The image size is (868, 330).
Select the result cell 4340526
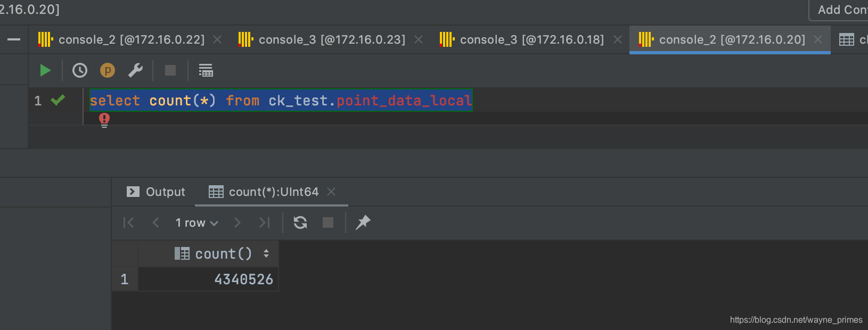(x=208, y=279)
